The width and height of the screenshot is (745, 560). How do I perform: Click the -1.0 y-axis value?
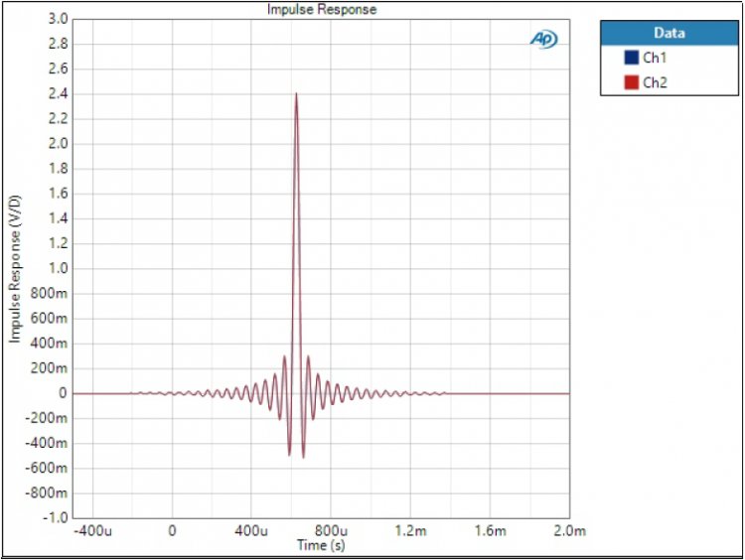(x=55, y=517)
